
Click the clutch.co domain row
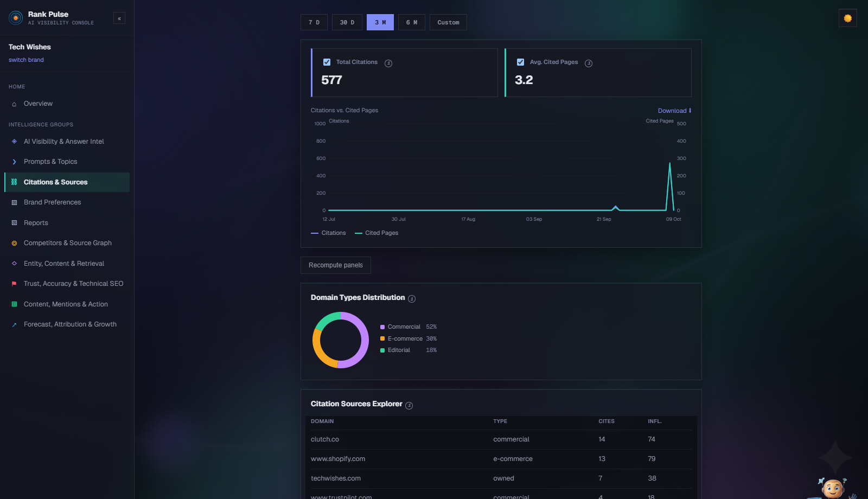click(501, 439)
